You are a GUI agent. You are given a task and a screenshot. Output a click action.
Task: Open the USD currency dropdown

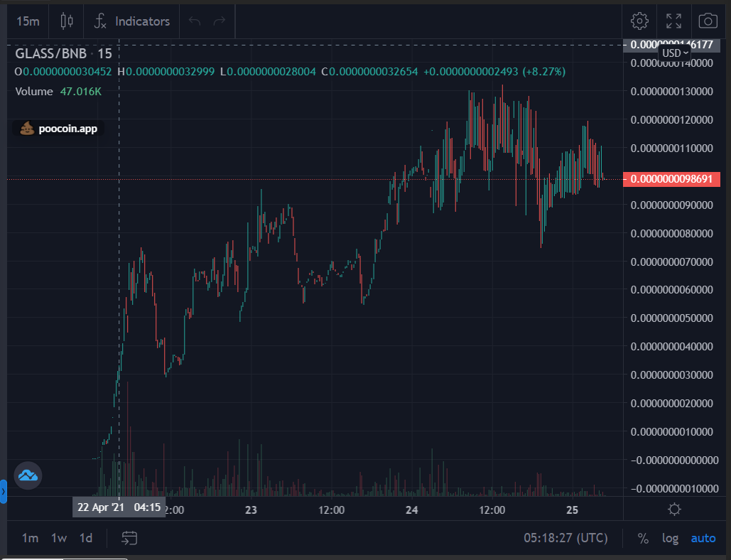coord(675,53)
